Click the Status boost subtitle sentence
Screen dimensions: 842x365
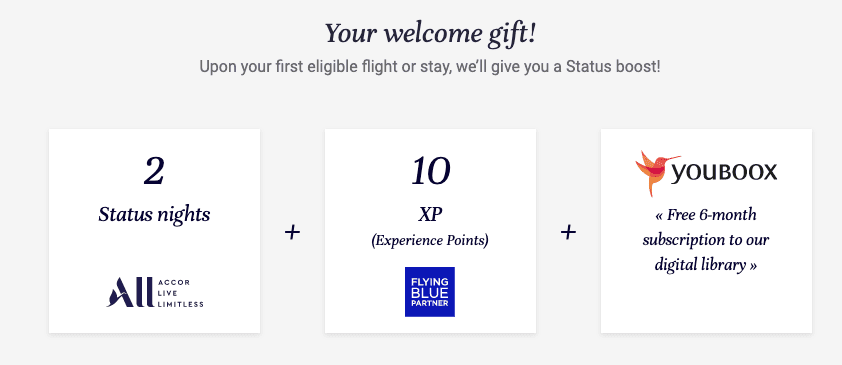click(430, 67)
